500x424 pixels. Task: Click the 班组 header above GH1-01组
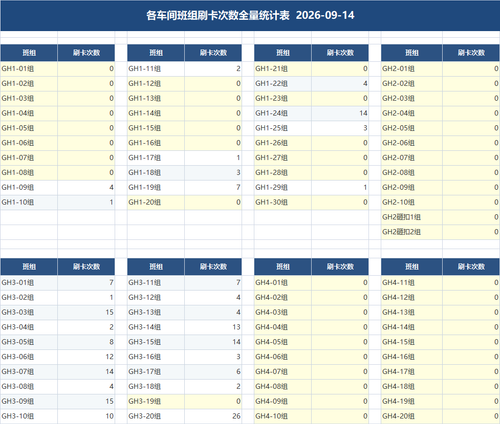tap(29, 53)
